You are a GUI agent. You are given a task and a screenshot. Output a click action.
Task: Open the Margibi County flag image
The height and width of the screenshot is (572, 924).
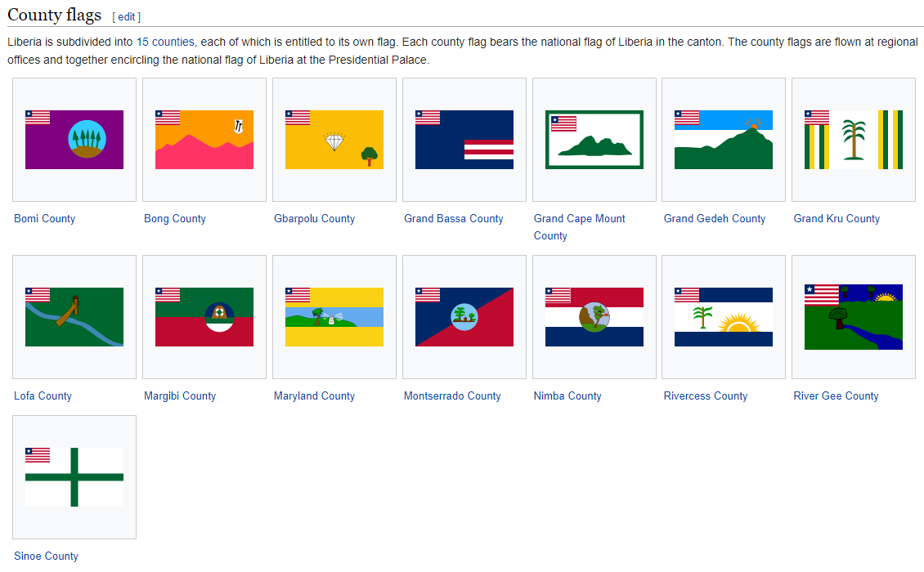pos(204,317)
